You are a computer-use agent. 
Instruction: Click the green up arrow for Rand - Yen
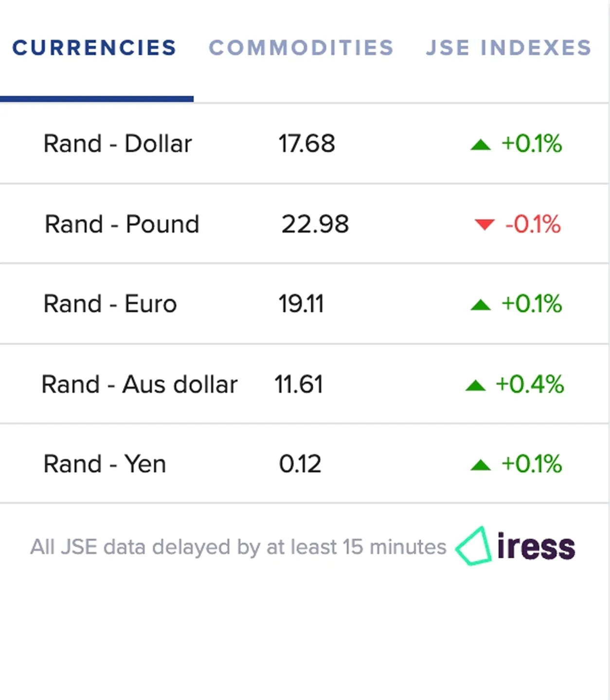[481, 465]
